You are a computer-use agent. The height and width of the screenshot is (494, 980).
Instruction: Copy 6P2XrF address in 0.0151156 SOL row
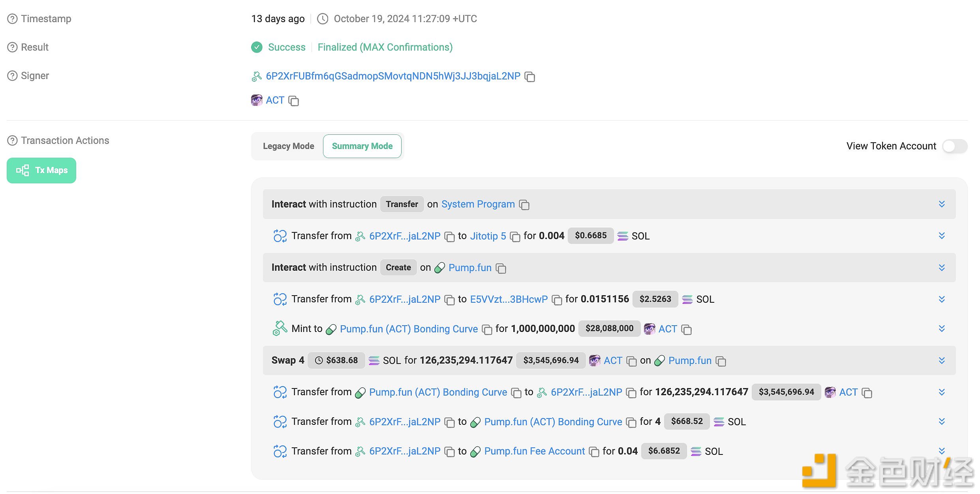coord(449,300)
